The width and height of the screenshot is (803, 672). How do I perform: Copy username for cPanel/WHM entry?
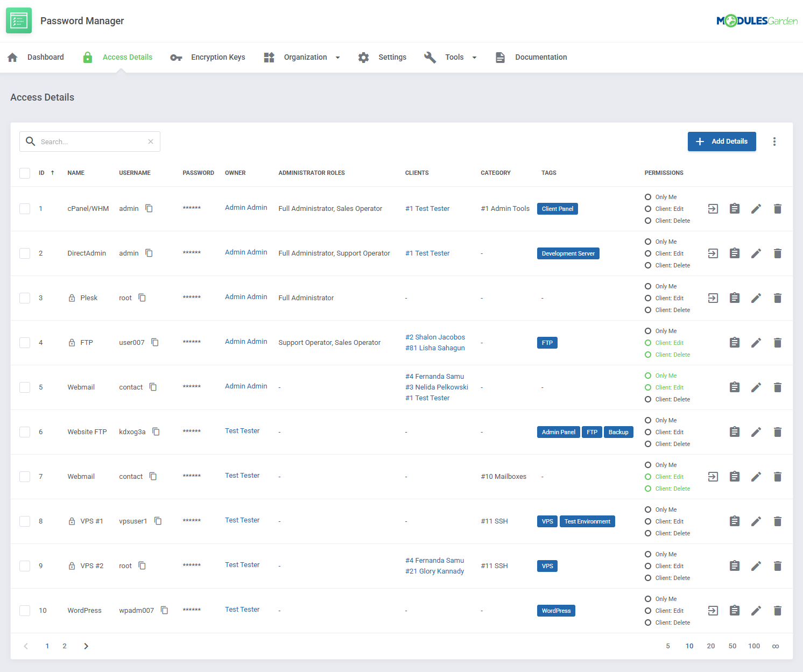point(149,209)
